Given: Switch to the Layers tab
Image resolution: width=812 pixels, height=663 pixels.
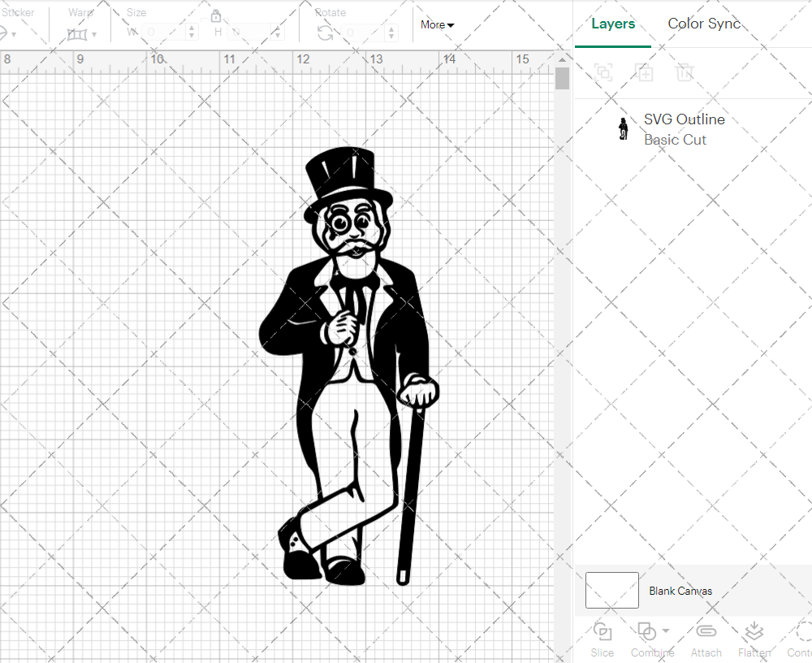Looking at the screenshot, I should click(613, 24).
